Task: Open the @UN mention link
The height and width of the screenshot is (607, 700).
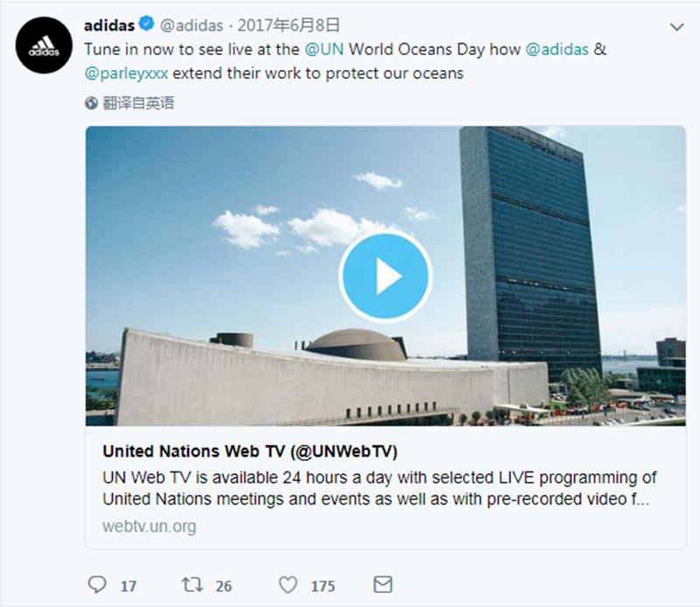Action: click(x=324, y=49)
